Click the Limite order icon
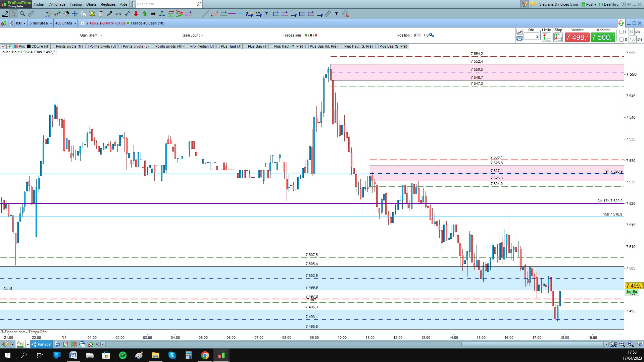The height and width of the screenshot is (362, 644). coord(546,37)
